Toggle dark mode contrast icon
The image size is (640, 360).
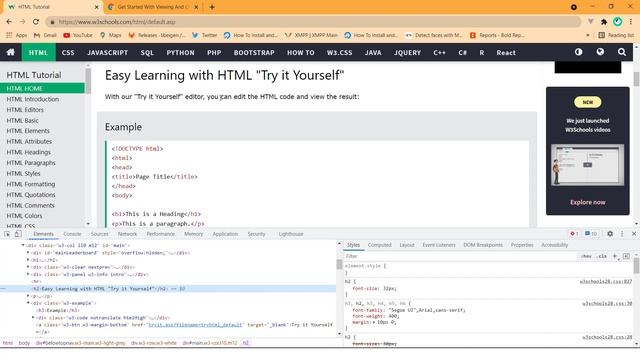click(x=578, y=52)
